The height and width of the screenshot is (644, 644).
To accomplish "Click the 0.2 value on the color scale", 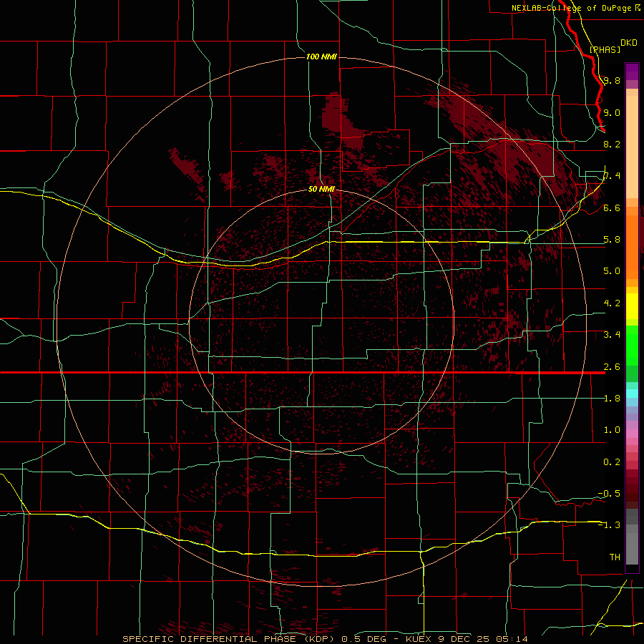I will [612, 462].
